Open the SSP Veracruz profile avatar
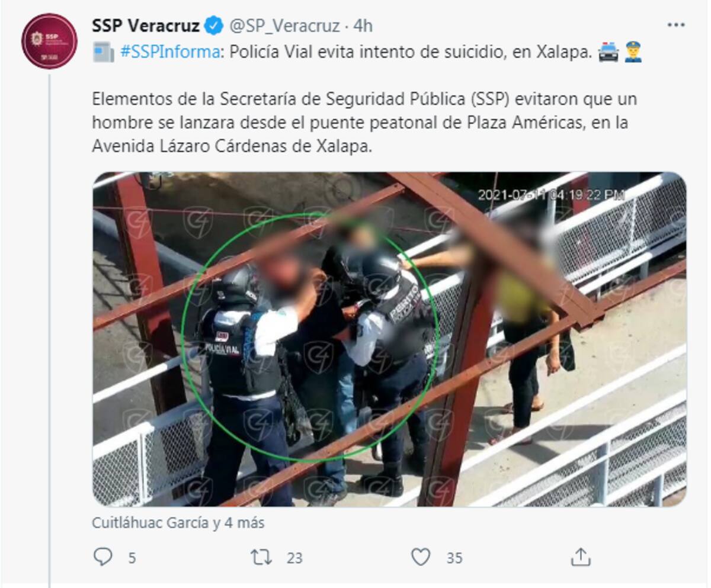 (x=49, y=41)
